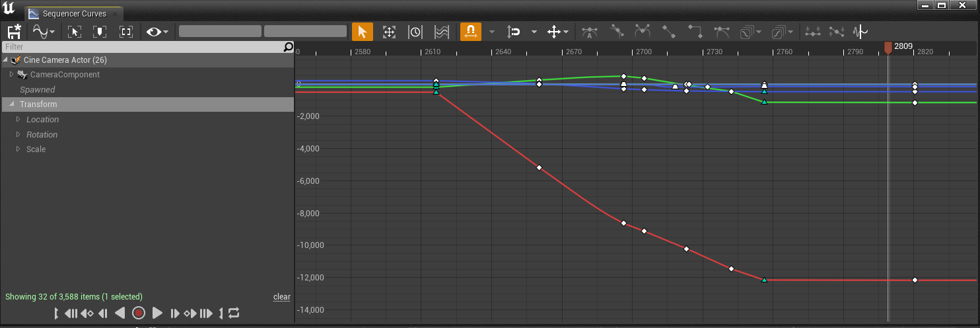Play the sequence forward
This screenshot has height=328, width=980.
coord(157,313)
